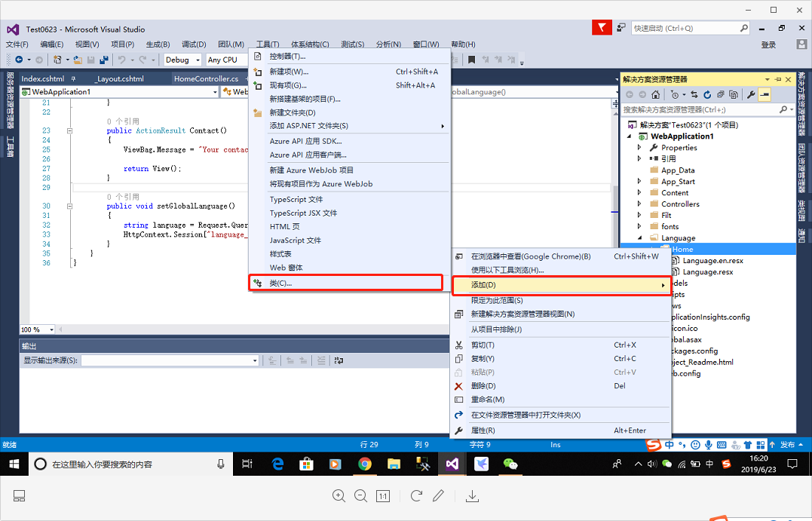Open the Debug configuration dropdown
The image size is (812, 521).
click(182, 60)
